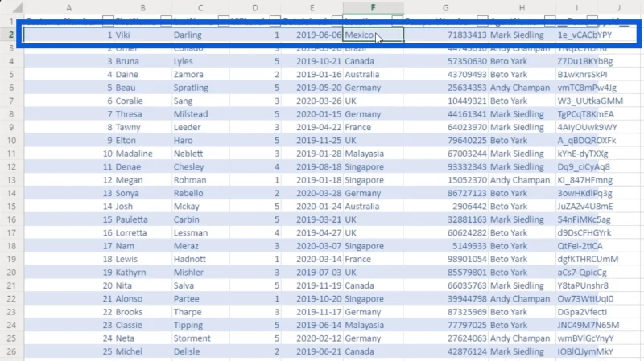Click the last name cell Zamora
Viewport: 644px width, 361px height.
coord(200,74)
